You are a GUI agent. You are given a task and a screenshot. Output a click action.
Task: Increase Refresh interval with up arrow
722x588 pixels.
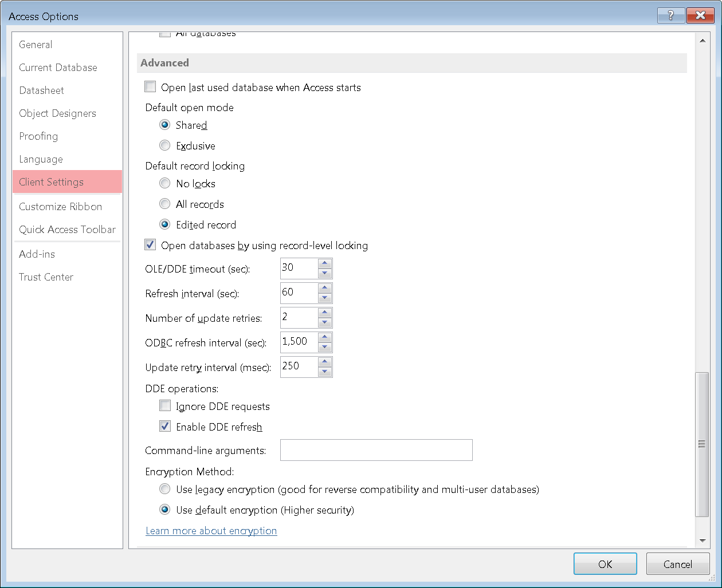coord(325,288)
